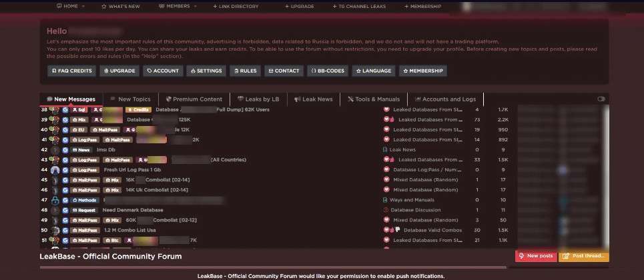Image resolution: width=644 pixels, height=280 pixels.
Task: Click the Mix tag on row 45
Action: 111,180
